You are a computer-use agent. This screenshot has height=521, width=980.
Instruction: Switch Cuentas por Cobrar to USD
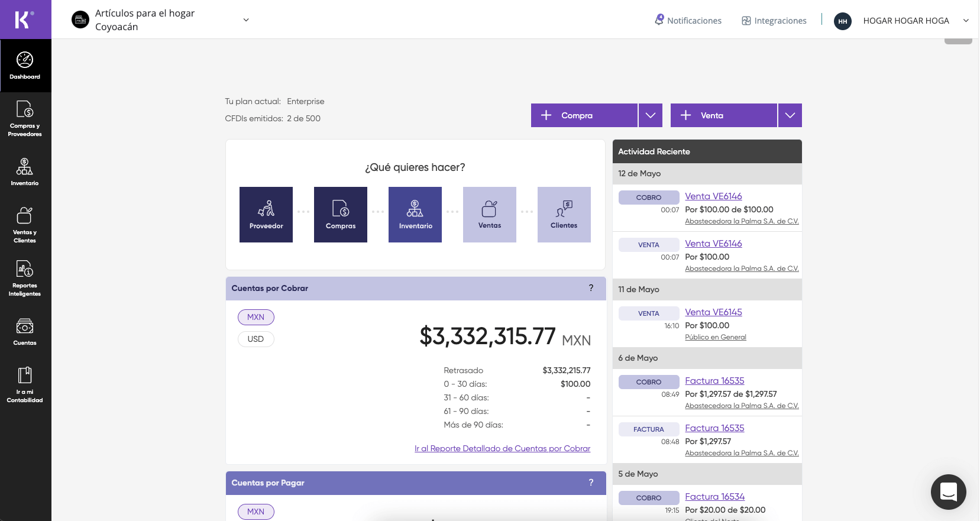(255, 339)
